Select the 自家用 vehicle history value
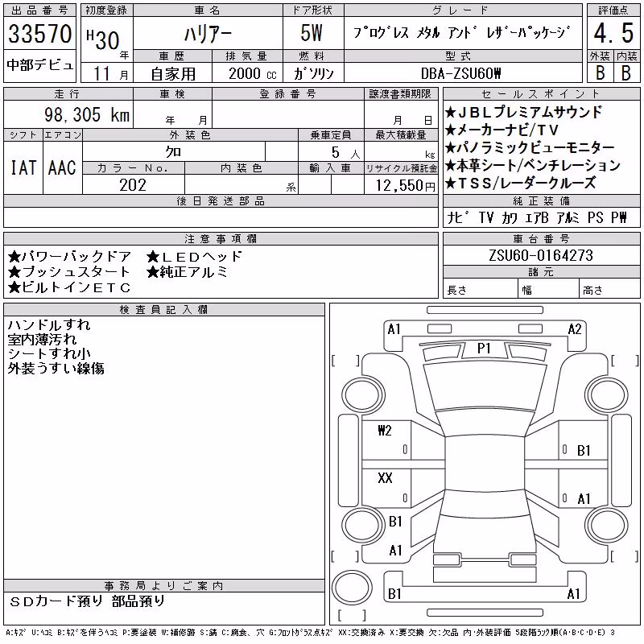The height and width of the screenshot is (644, 644). (x=173, y=74)
